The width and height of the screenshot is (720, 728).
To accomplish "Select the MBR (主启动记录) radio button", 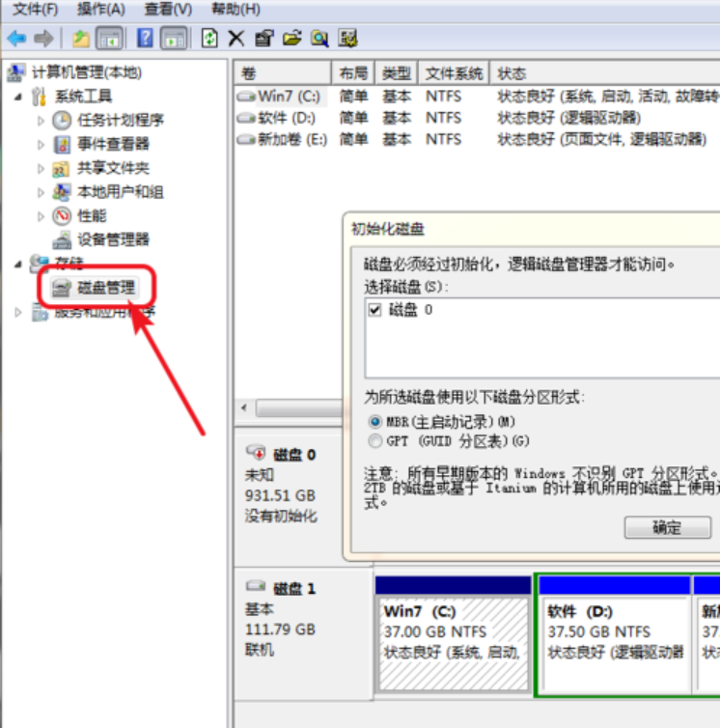I will 375,422.
